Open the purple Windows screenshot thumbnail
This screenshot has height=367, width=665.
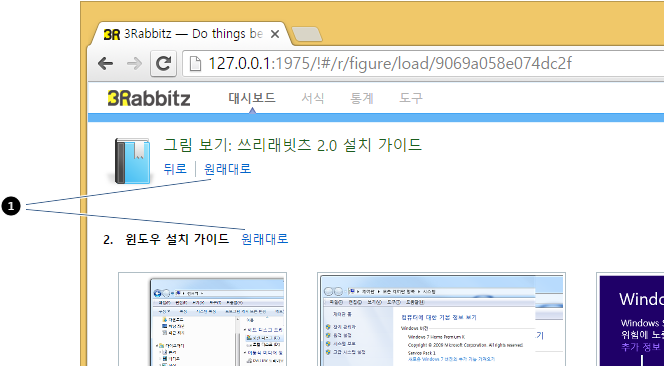point(630,319)
